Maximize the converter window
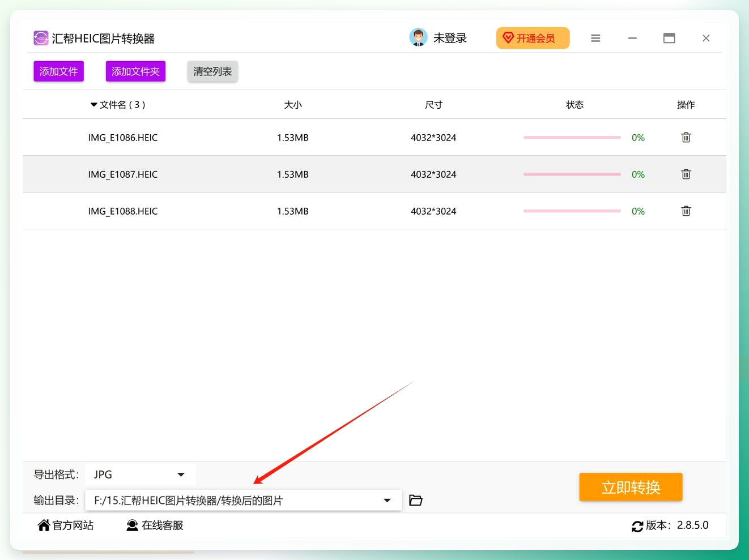The width and height of the screenshot is (749, 560). tap(669, 39)
